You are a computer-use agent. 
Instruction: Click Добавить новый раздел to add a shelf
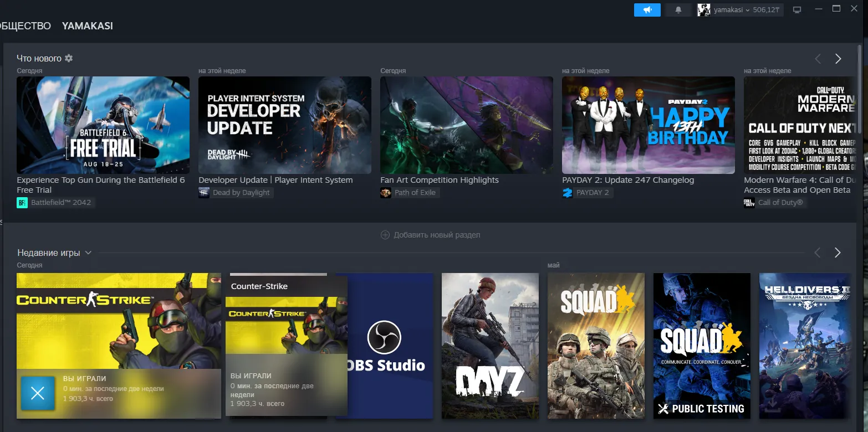(x=430, y=235)
